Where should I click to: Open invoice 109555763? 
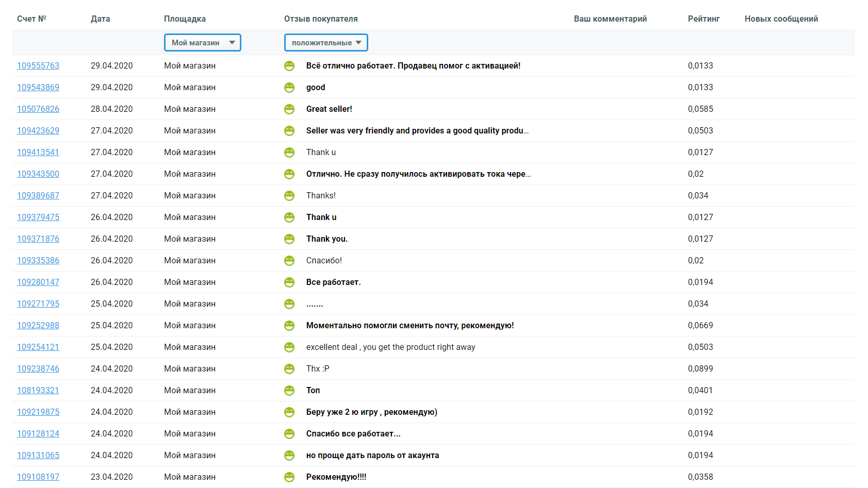pyautogui.click(x=38, y=66)
